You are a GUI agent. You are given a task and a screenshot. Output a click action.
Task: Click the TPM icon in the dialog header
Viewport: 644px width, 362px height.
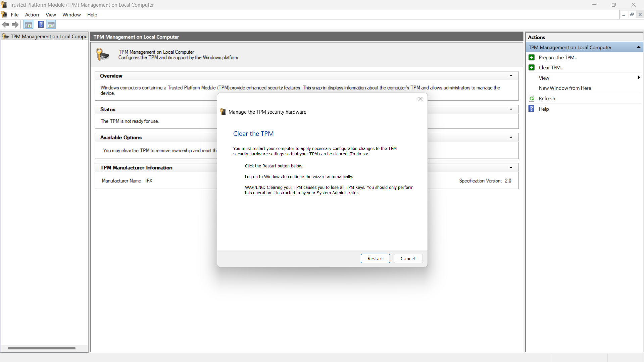pyautogui.click(x=223, y=112)
